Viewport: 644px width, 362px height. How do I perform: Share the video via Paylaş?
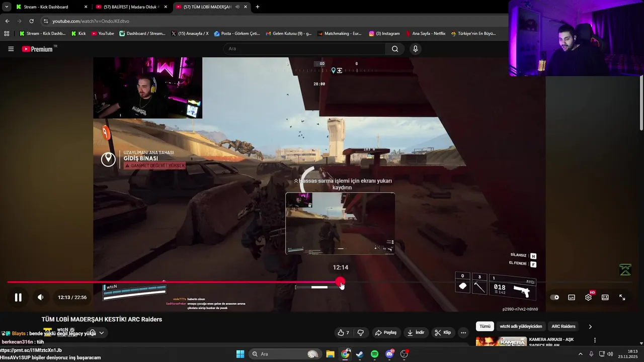[386, 332]
